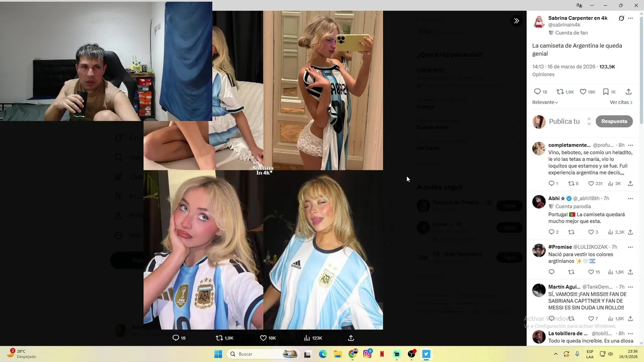Repost completamente comment with 8 reposts
The image size is (644, 362).
(573, 184)
